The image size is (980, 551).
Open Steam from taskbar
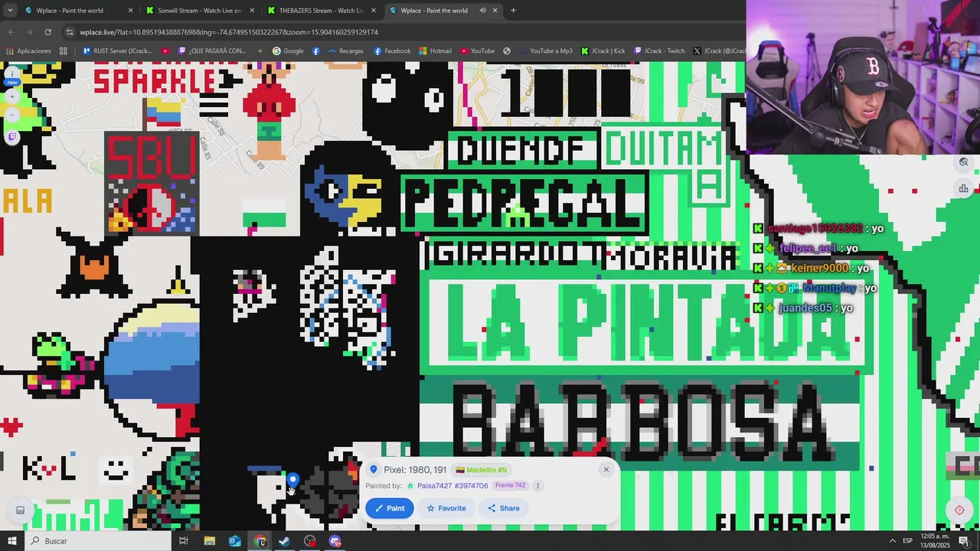284,541
